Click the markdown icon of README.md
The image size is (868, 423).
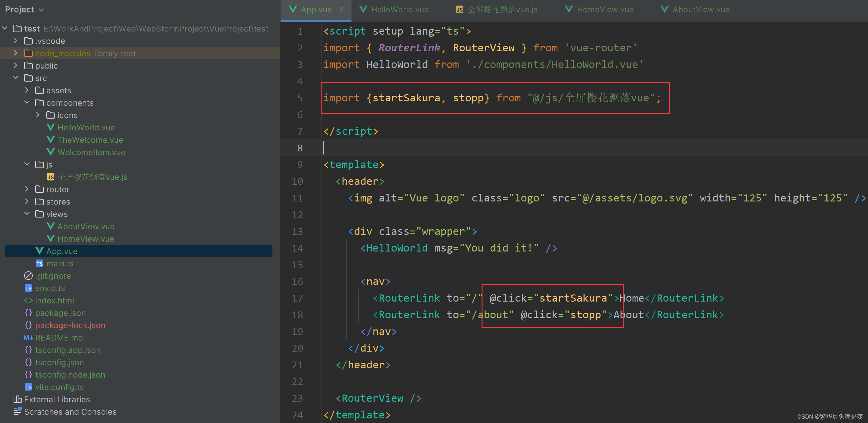(28, 338)
